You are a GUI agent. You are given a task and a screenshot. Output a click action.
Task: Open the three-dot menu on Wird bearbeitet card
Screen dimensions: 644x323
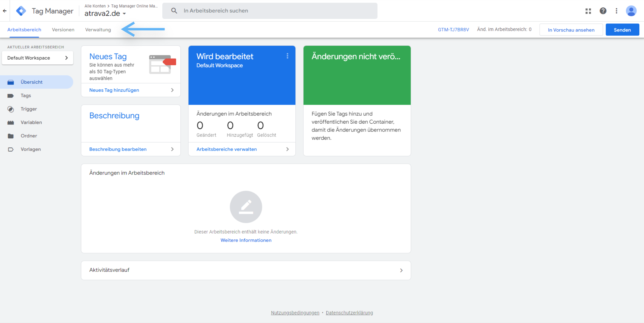pyautogui.click(x=287, y=56)
